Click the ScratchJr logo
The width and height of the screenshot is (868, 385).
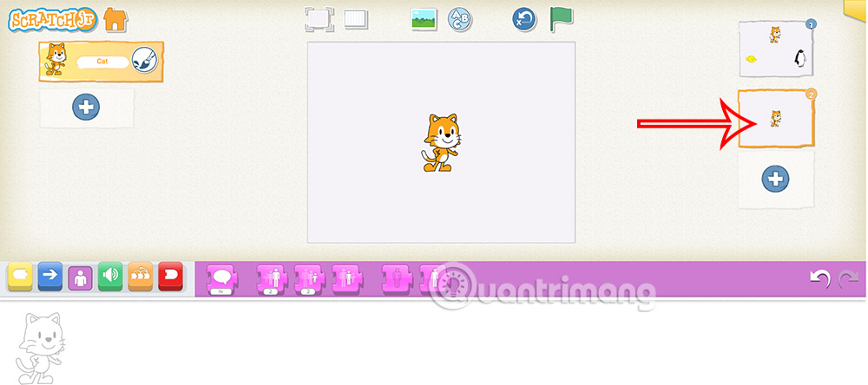[53, 19]
